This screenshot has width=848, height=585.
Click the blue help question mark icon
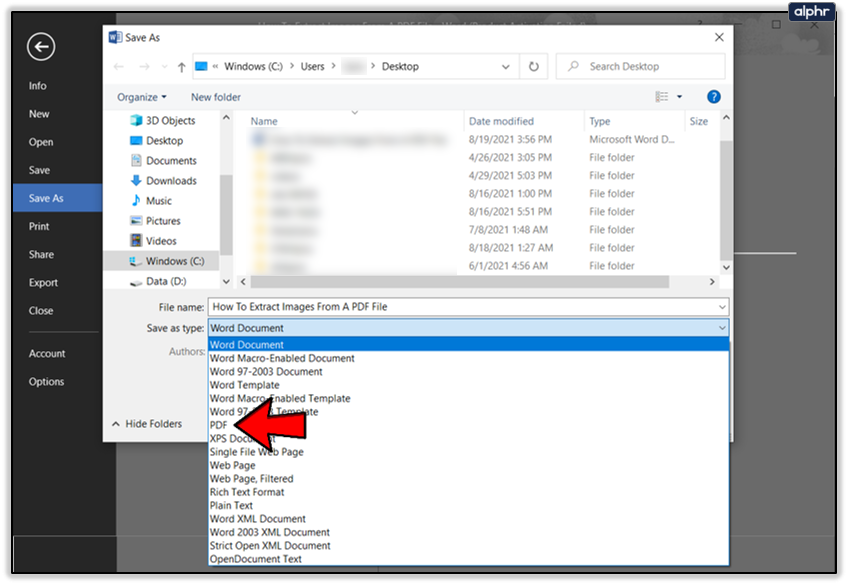713,97
